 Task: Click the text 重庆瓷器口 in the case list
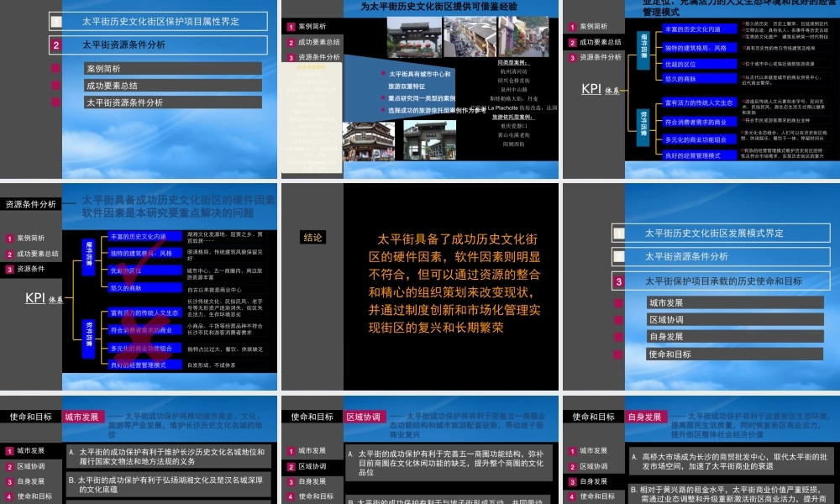point(513,126)
